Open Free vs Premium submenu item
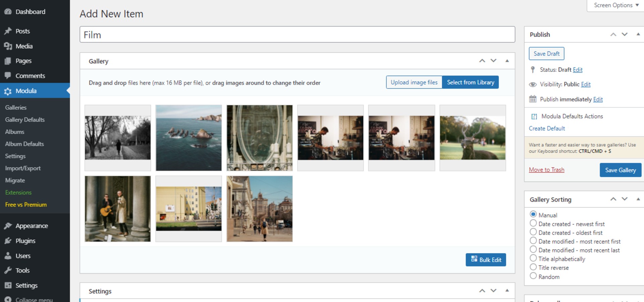Viewport: 644px width, 302px height. 26,205
